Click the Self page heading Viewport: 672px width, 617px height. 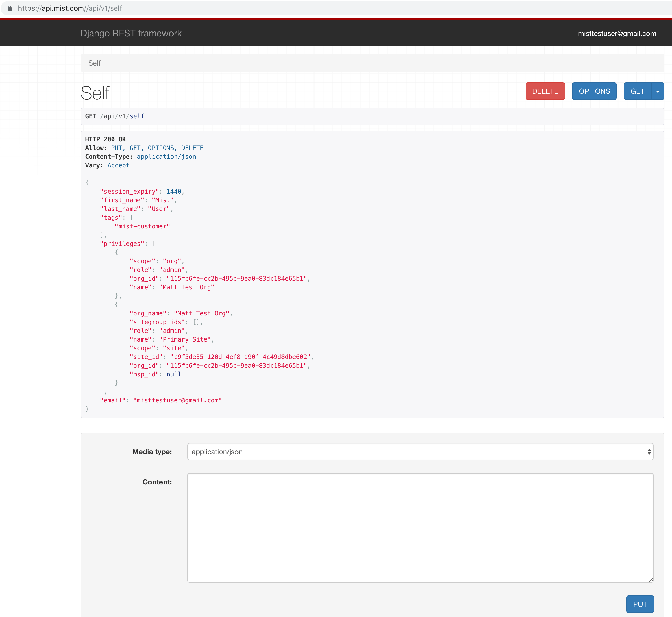pos(95,93)
